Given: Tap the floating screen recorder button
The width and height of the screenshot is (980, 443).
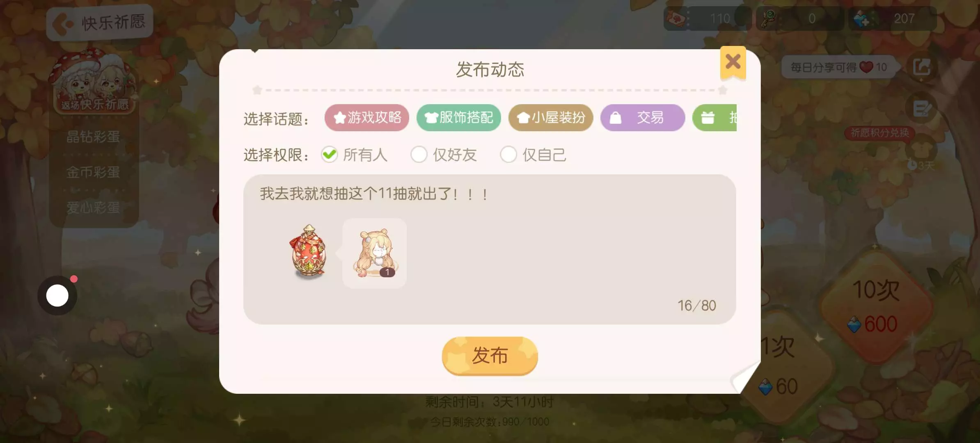Looking at the screenshot, I should click(x=57, y=295).
